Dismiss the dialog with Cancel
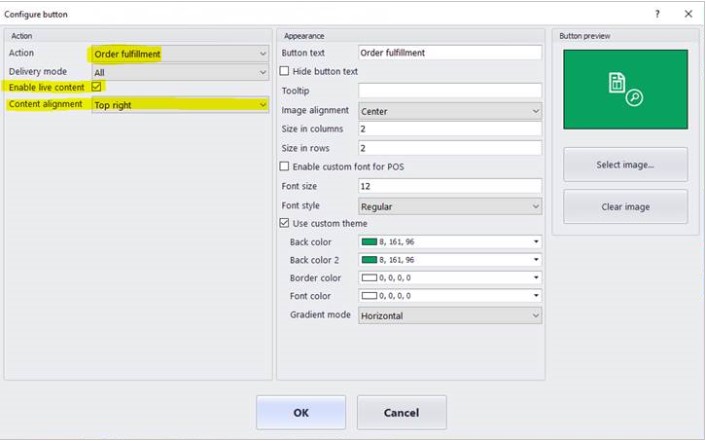 pos(402,413)
